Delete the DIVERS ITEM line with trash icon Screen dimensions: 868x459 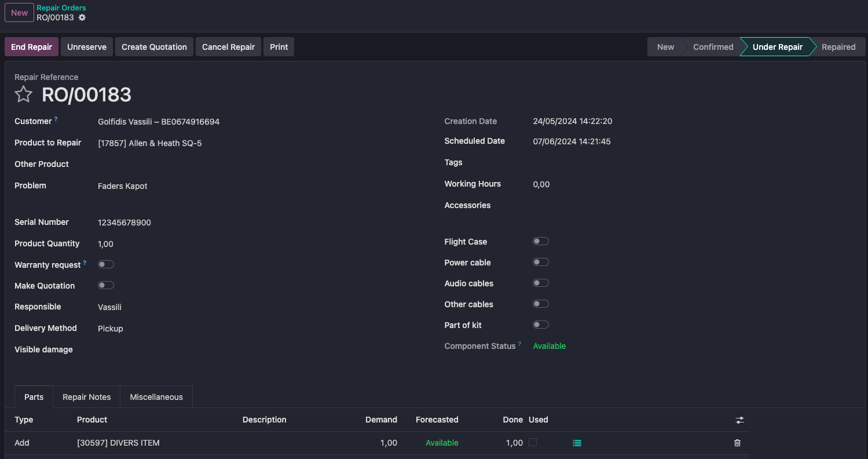(x=737, y=443)
